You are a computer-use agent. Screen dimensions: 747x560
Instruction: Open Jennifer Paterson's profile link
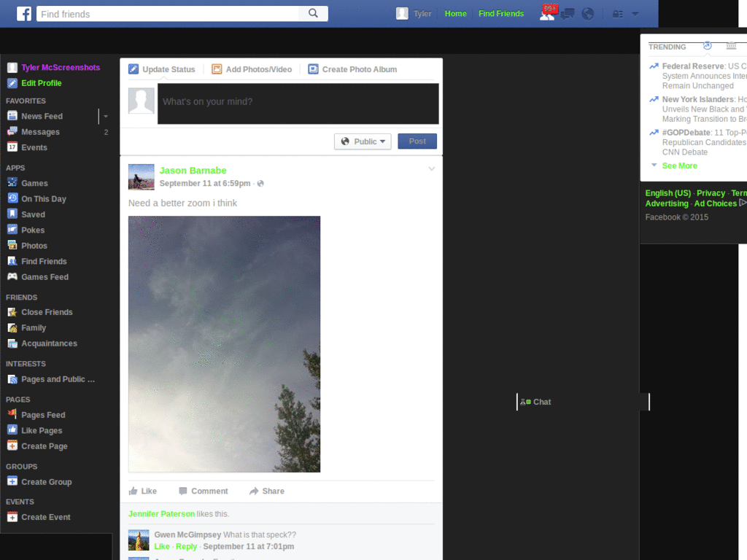pyautogui.click(x=161, y=514)
